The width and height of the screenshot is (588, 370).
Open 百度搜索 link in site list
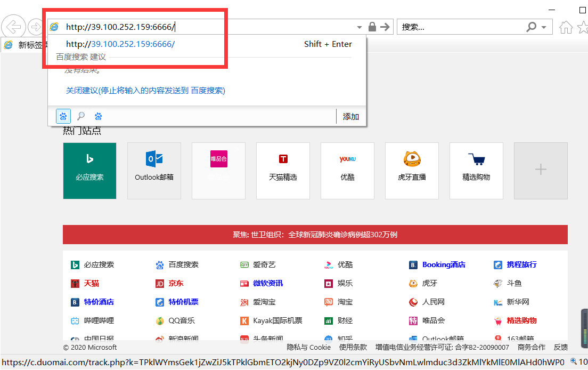coord(183,264)
